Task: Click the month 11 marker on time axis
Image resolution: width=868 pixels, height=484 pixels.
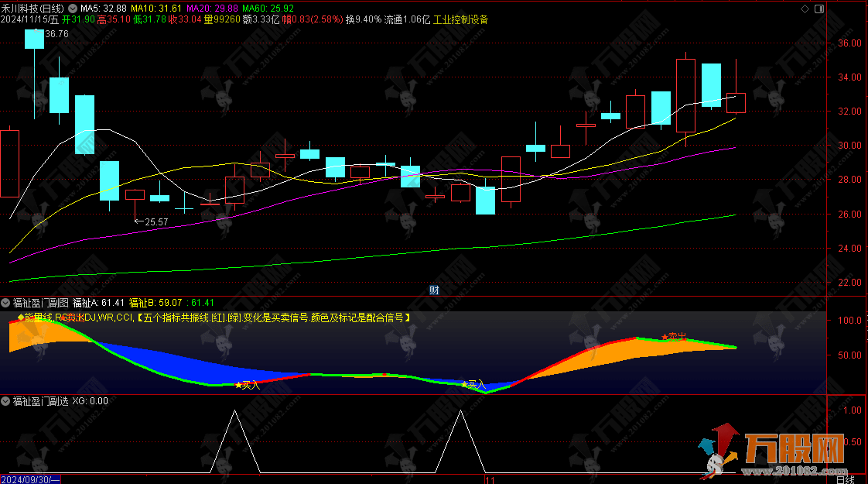Action: click(x=490, y=480)
